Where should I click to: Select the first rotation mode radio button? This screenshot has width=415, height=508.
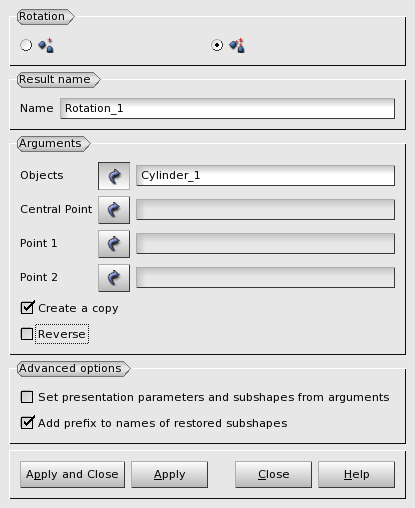click(26, 45)
